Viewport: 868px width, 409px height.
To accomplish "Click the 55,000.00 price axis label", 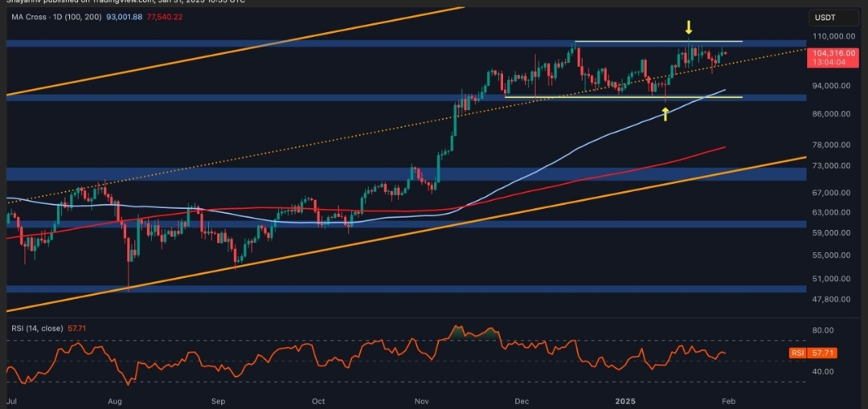I will point(833,256).
